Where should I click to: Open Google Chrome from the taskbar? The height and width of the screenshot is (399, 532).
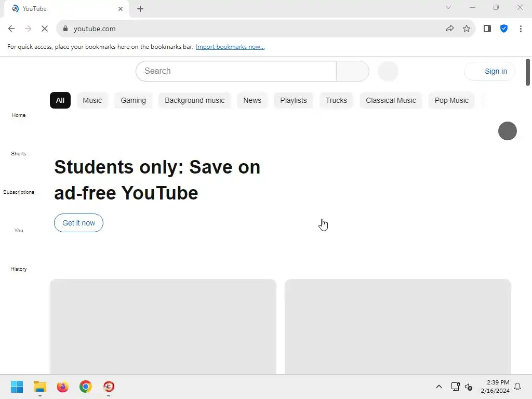point(86,387)
